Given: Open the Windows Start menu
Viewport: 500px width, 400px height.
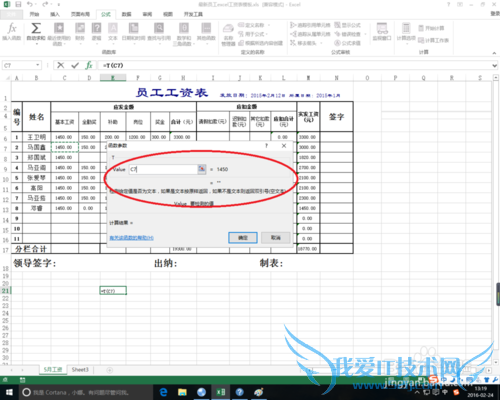Looking at the screenshot, I should (9, 392).
